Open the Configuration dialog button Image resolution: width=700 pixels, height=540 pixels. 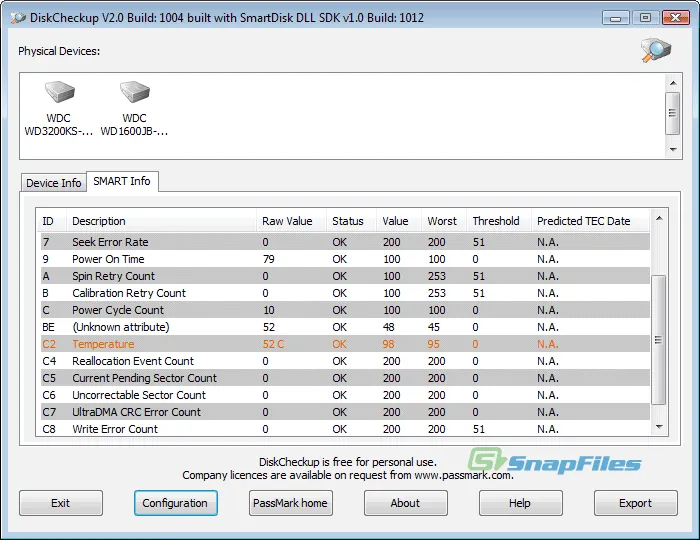click(x=175, y=503)
